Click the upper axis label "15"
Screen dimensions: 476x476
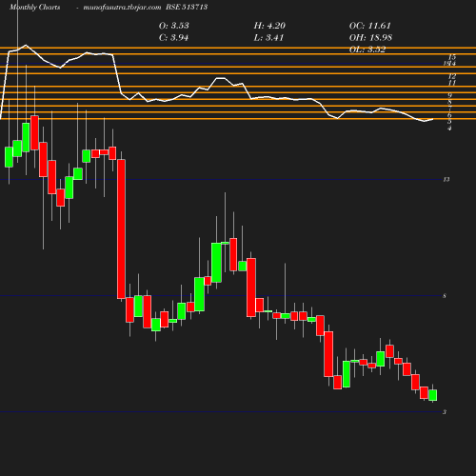coord(452,57)
